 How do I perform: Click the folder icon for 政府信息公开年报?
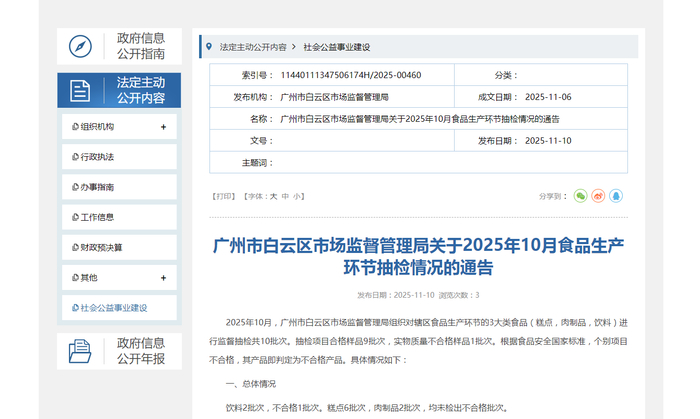point(80,351)
